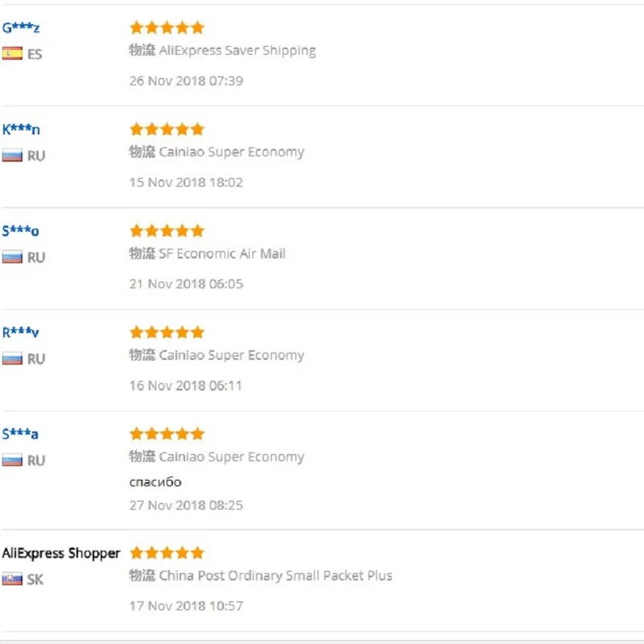Screen dimensions: 644x644
Task: Open reviewer S***a's profile
Action: pos(20,435)
